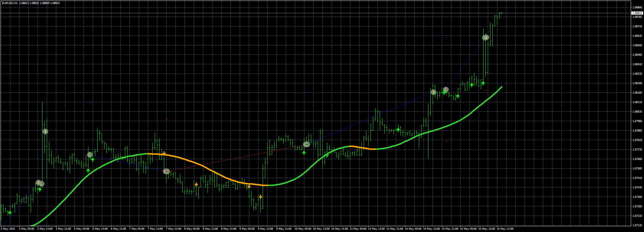Click the 13 May 13:00 time label

376,229
